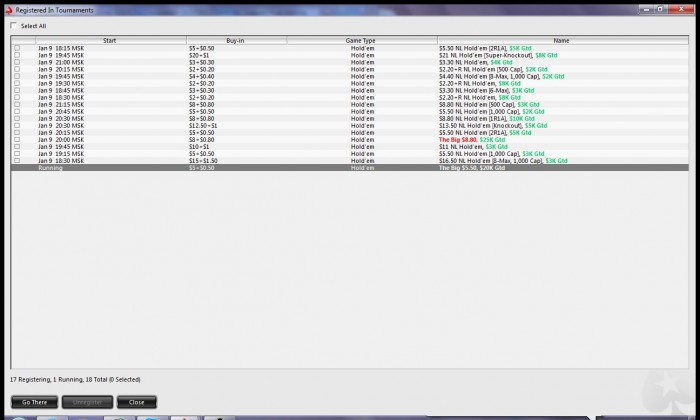Select the Running Big $5.50 tournament row

coord(350,168)
